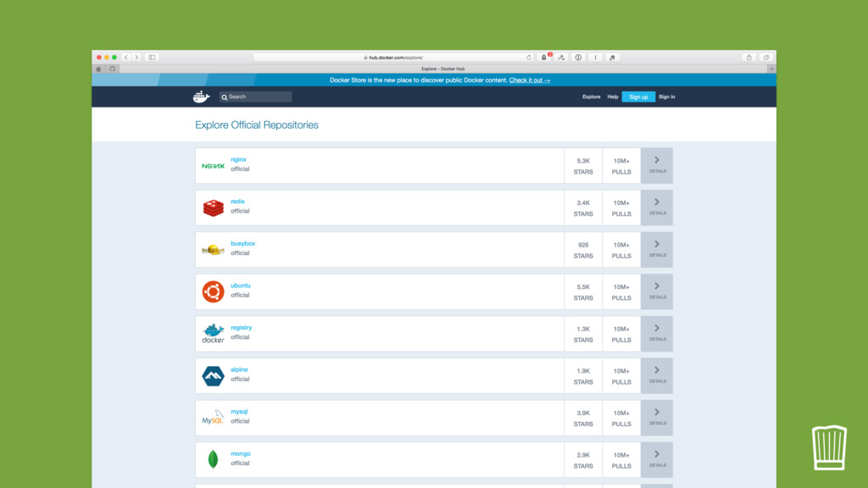Select the Explore - Docker Hub tab
868x488 pixels.
point(442,69)
